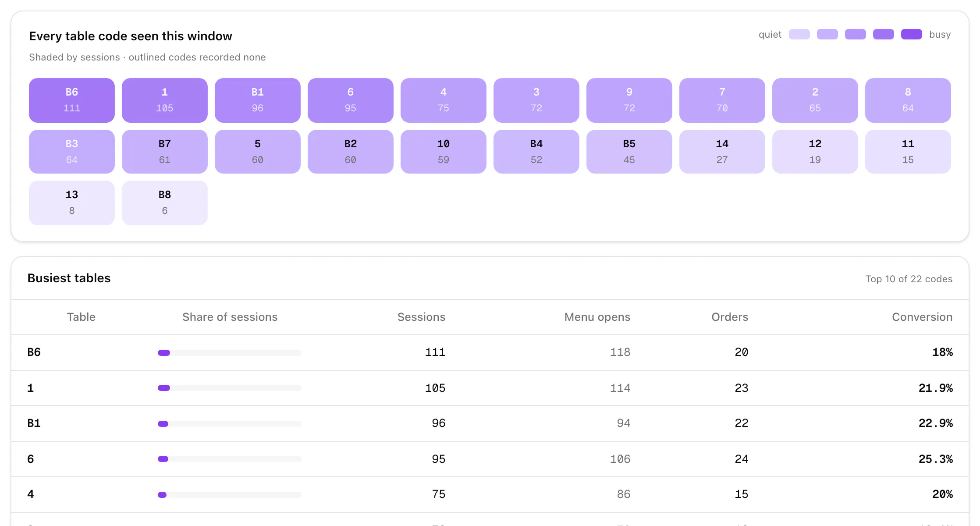Click the B1 tile with 96 sessions
This screenshot has width=980, height=526.
pyautogui.click(x=258, y=100)
